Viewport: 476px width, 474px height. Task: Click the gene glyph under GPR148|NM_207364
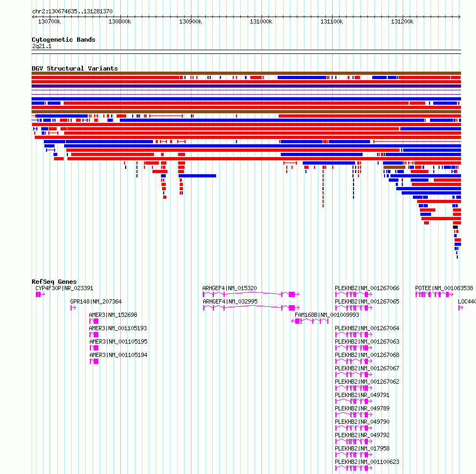[x=73, y=308]
